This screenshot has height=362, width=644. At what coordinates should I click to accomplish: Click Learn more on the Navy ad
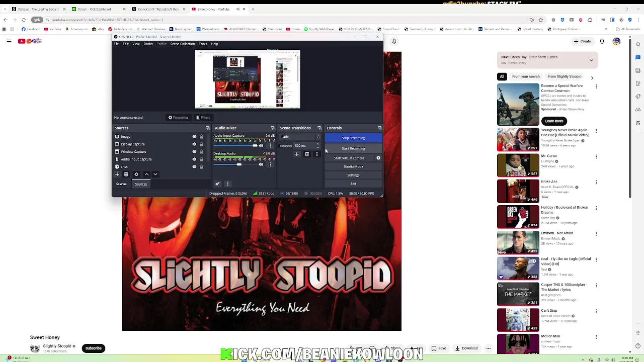[554, 121]
